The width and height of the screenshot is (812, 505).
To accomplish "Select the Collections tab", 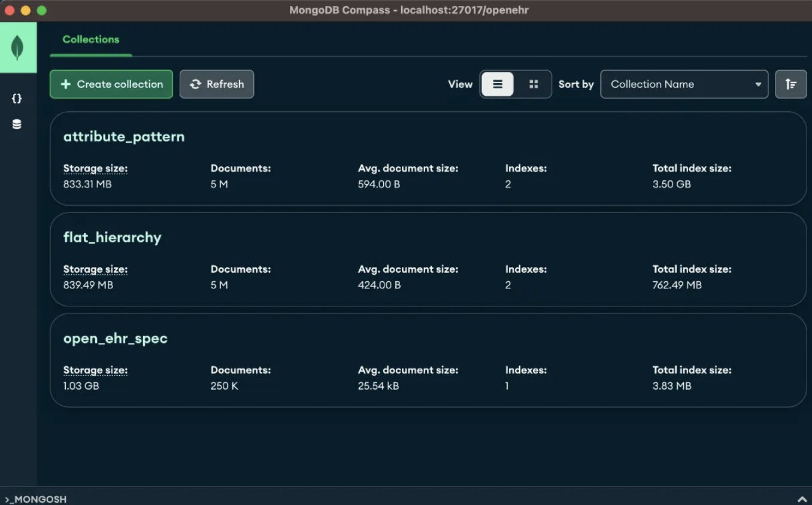I will coord(91,39).
